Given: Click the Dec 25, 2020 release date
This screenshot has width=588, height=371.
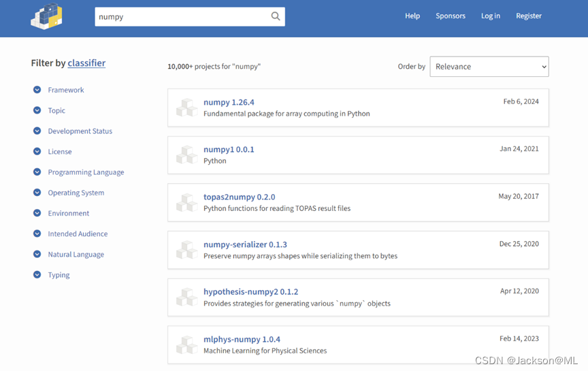Looking at the screenshot, I should (519, 244).
